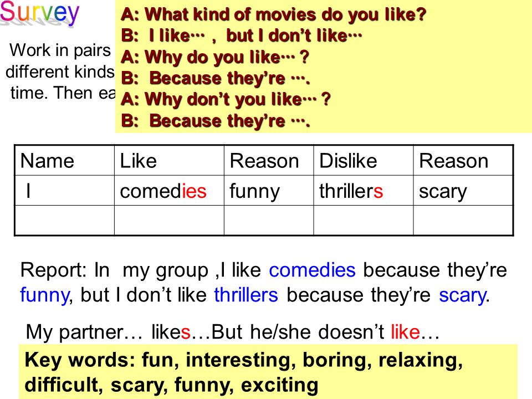
Task: Click the blue word thrillers in report
Action: tap(246, 294)
